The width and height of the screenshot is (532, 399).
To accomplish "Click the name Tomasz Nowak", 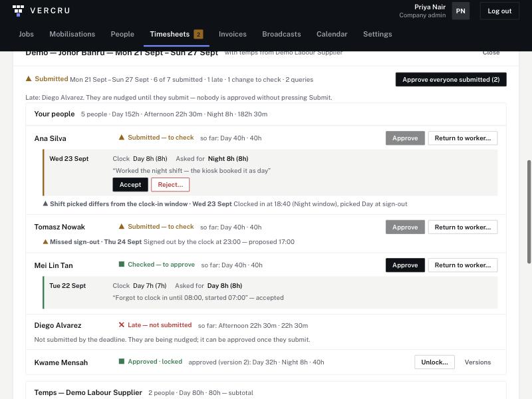I will coord(60,227).
